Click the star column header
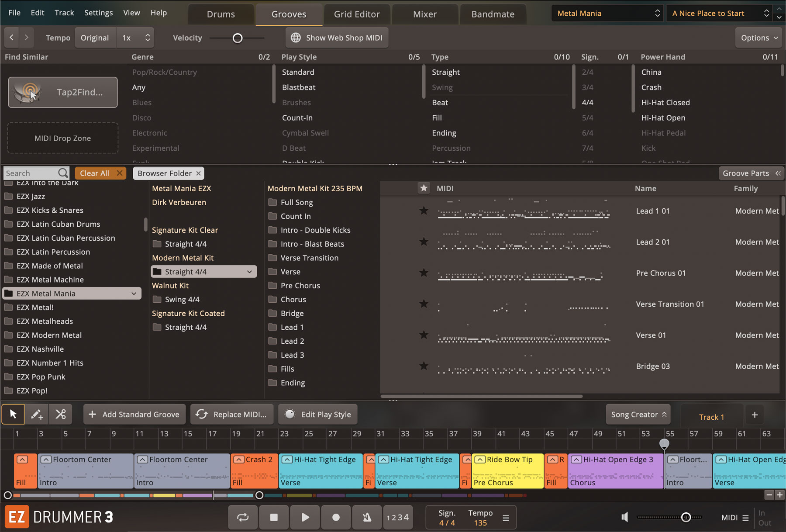The height and width of the screenshot is (532, 786). tap(424, 188)
